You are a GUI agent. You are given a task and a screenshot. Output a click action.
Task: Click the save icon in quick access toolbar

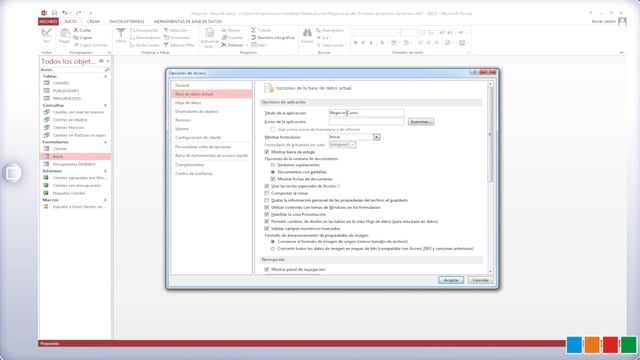pyautogui.click(x=54, y=13)
